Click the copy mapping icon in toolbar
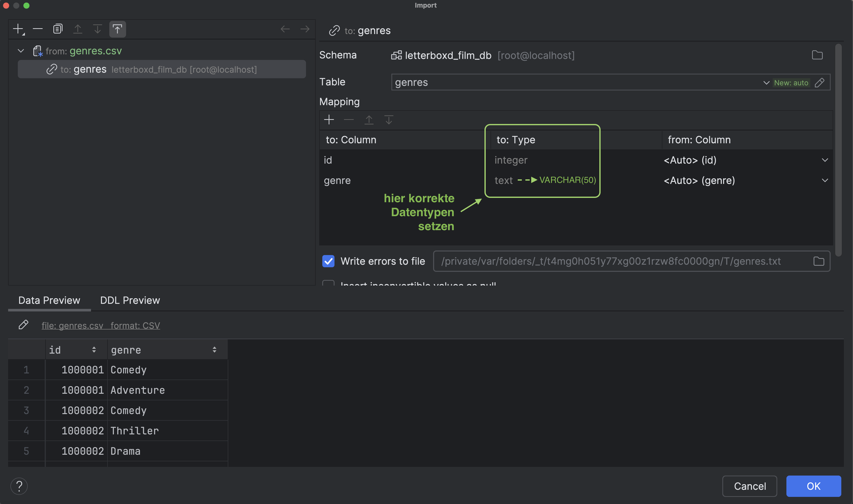This screenshot has height=504, width=853. tap(58, 29)
